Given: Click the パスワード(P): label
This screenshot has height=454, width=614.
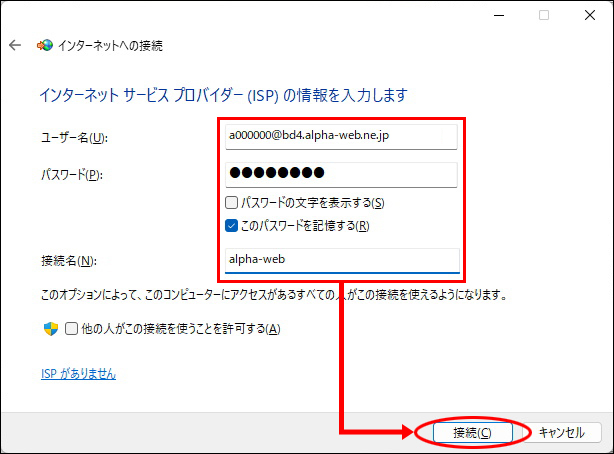Looking at the screenshot, I should coord(72,175).
